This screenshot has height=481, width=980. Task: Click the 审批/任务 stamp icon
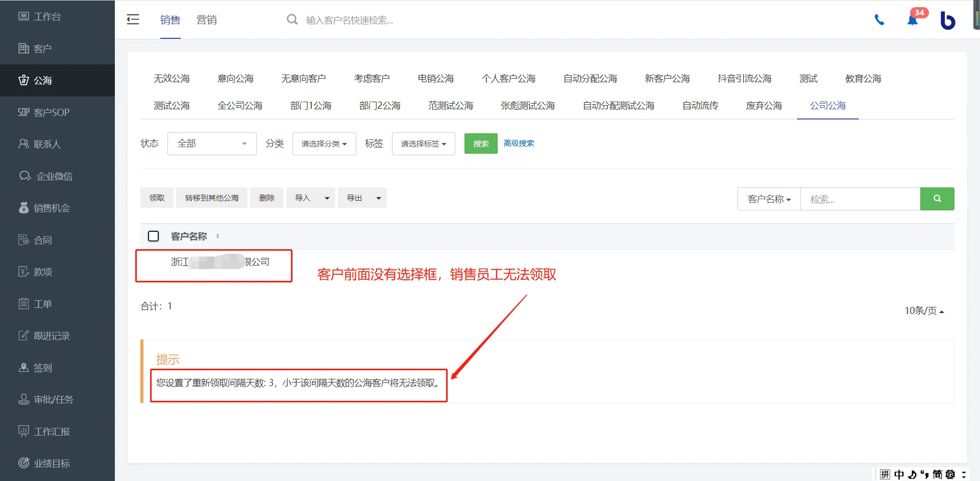tap(23, 399)
